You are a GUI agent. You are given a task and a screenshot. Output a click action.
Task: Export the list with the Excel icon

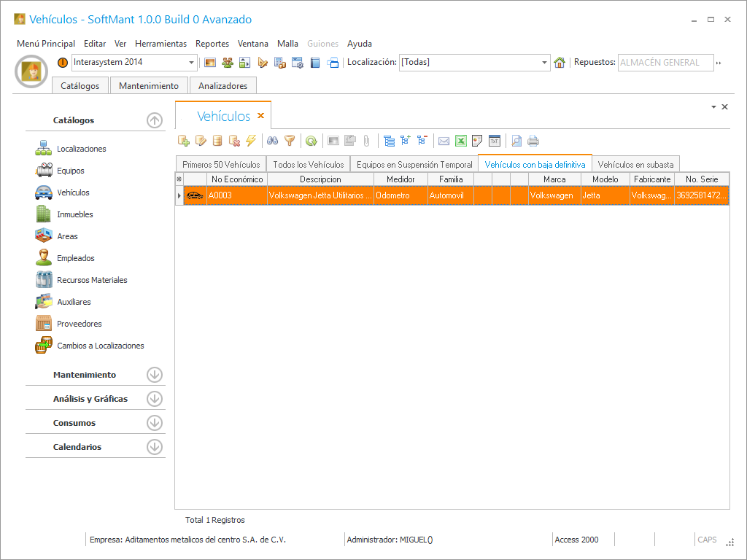pyautogui.click(x=461, y=141)
